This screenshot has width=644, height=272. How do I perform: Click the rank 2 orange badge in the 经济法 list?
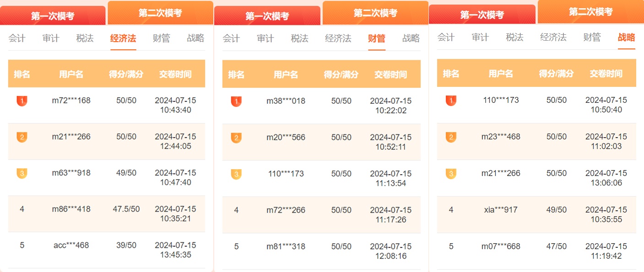(x=22, y=137)
